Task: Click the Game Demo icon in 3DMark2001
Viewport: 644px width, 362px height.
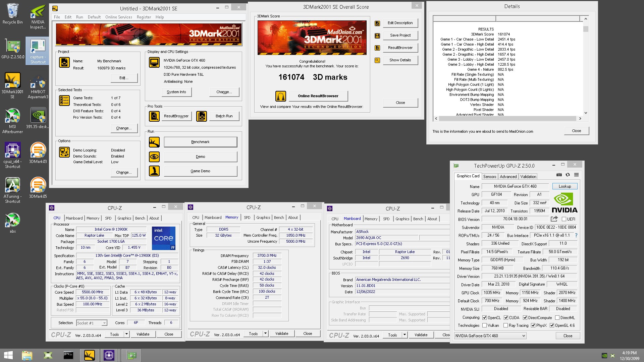Action: click(154, 171)
